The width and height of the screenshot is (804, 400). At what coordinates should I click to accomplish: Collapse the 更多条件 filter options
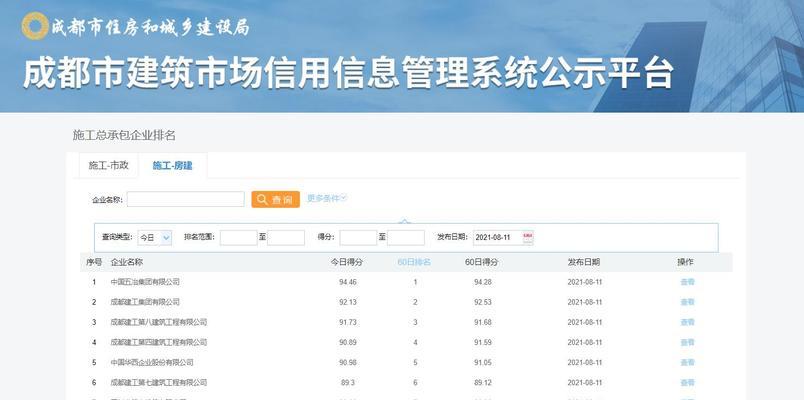327,198
